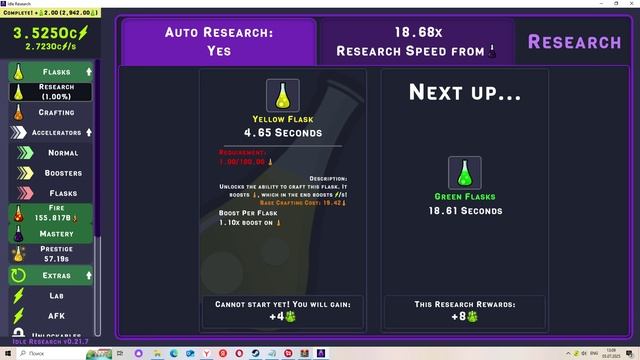Open the AFK extras page
640x360 pixels.
click(51, 316)
